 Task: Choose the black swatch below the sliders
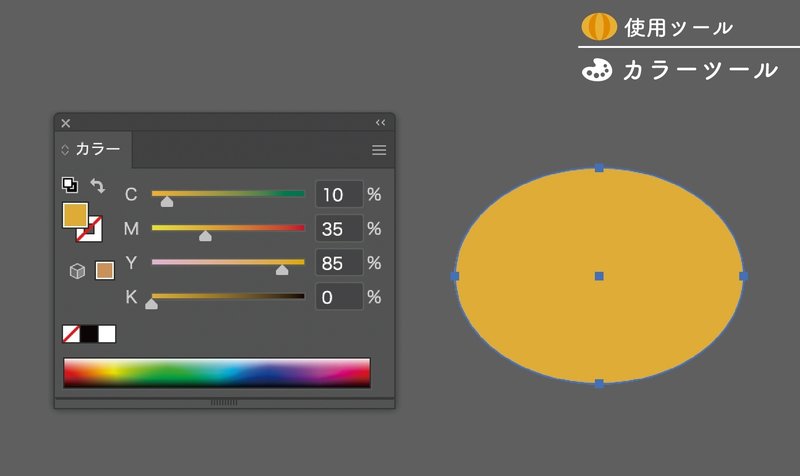(x=89, y=334)
